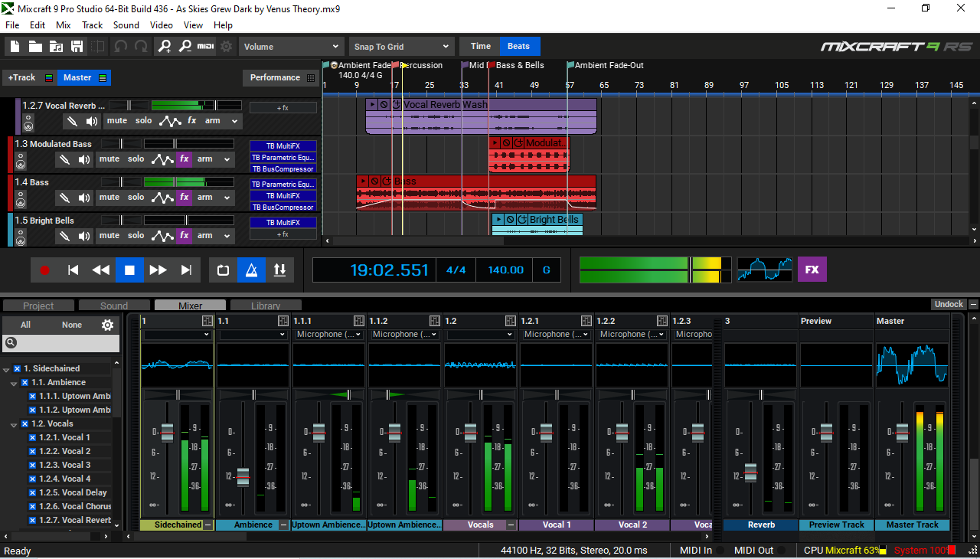
Task: Zoom in with the magnifier plus icon
Action: click(165, 47)
